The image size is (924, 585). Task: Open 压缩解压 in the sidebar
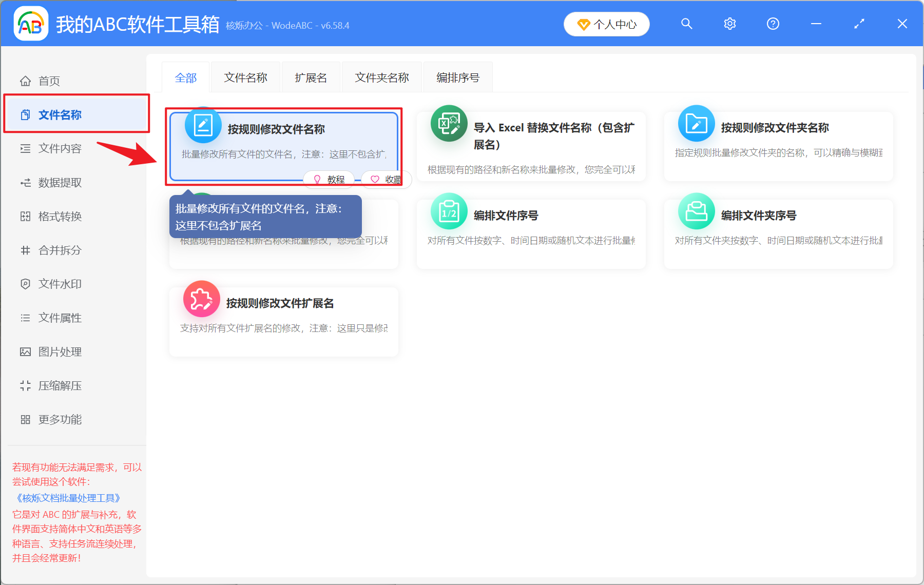[60, 386]
